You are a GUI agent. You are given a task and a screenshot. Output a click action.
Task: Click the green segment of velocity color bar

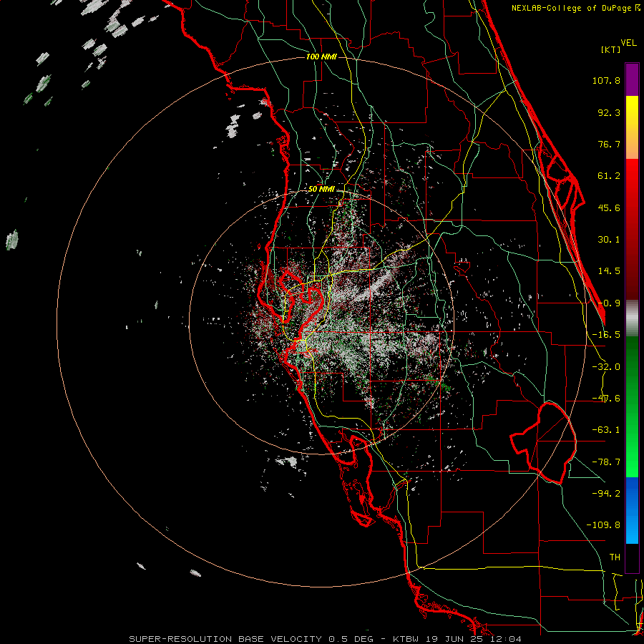[x=632, y=406]
